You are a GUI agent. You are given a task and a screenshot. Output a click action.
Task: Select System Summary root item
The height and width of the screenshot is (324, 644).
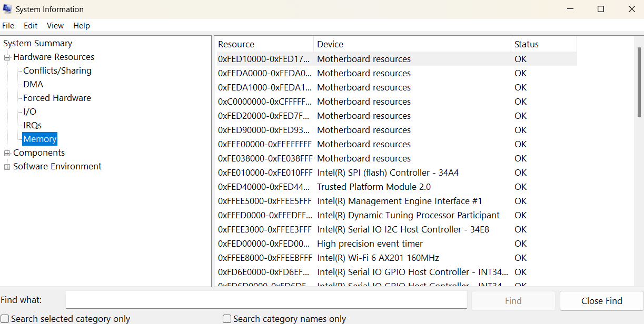(x=37, y=44)
